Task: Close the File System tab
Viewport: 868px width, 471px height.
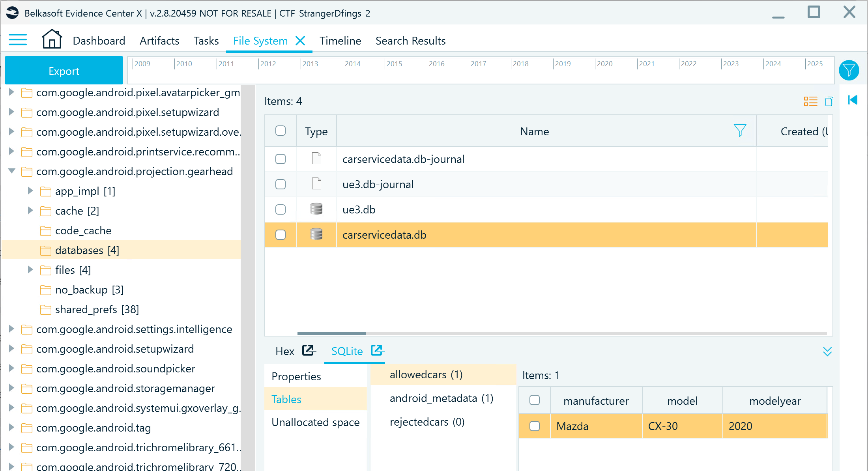Action: pyautogui.click(x=300, y=41)
